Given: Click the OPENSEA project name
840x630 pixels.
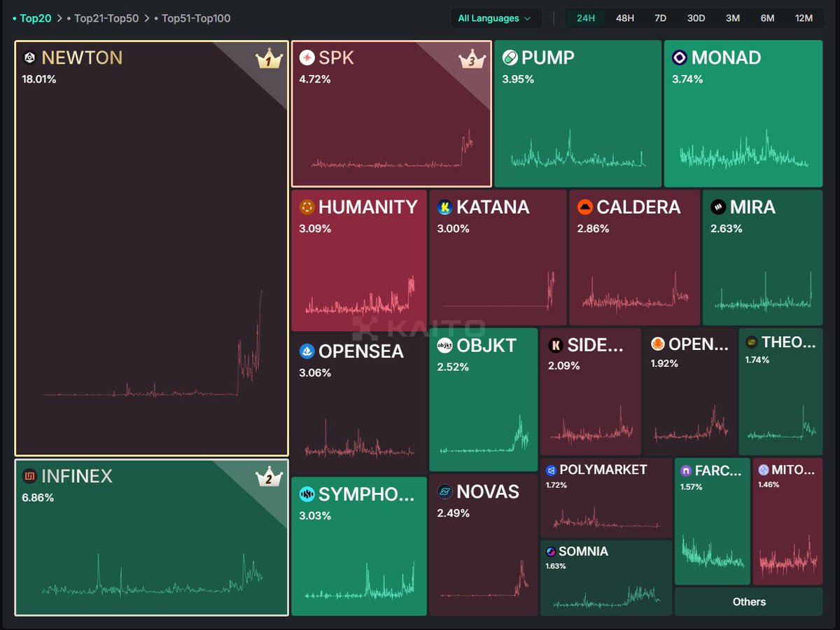Looking at the screenshot, I should pyautogui.click(x=361, y=351).
